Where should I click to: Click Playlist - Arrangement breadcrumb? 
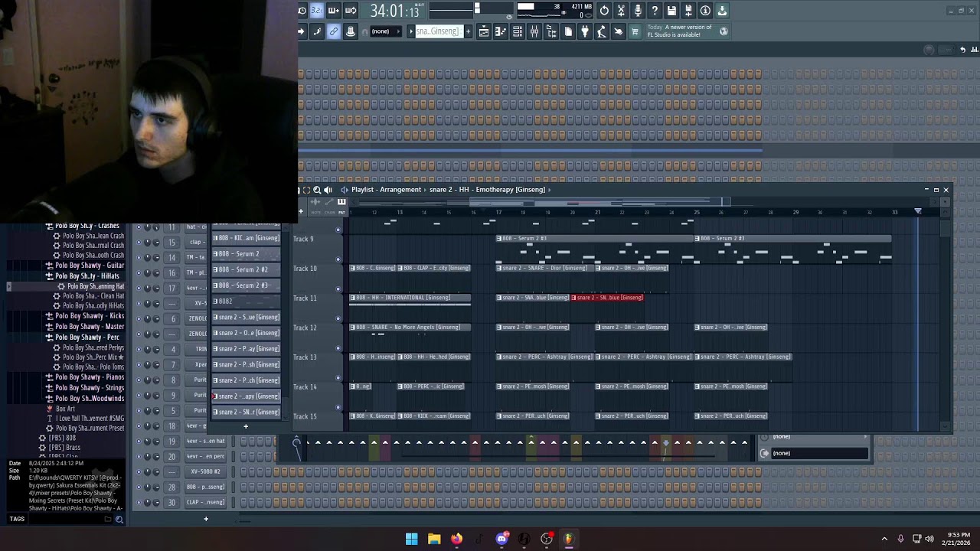[x=386, y=190]
